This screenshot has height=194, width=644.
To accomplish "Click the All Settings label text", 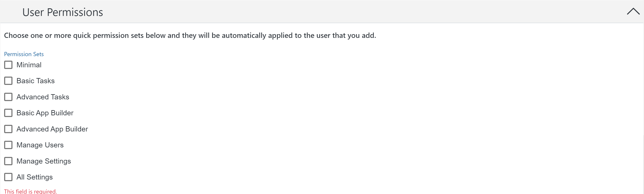I will [34, 177].
